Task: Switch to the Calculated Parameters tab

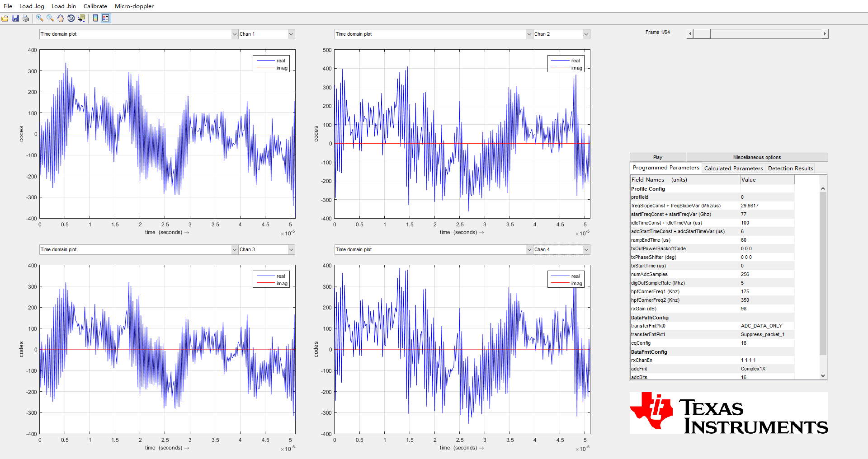Action: pos(733,168)
